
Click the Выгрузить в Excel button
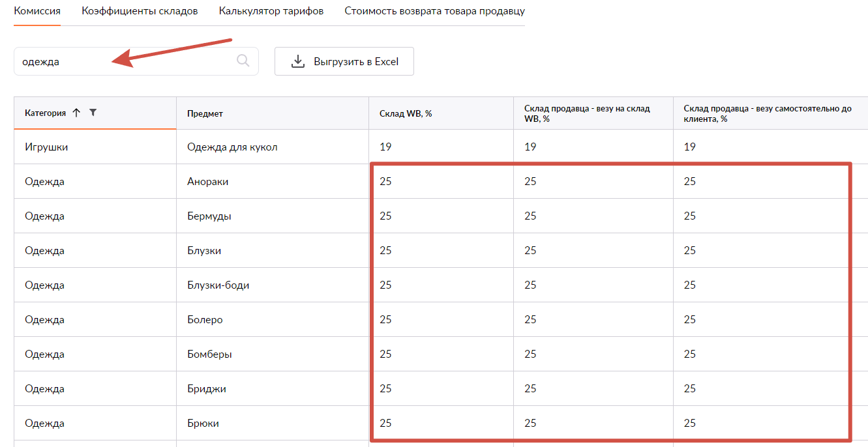pos(344,61)
